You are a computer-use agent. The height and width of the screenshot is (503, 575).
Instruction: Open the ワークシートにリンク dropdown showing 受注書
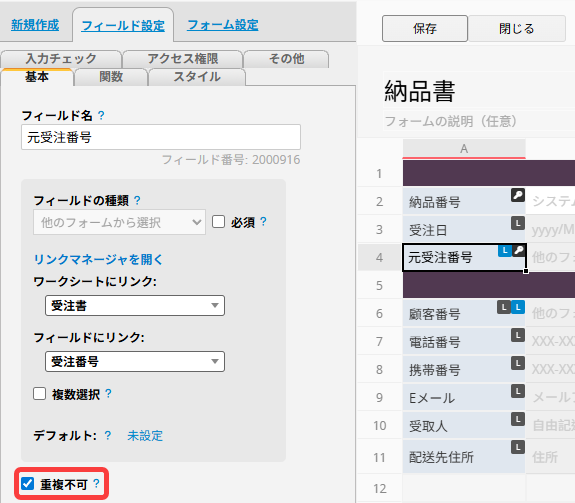pos(135,305)
